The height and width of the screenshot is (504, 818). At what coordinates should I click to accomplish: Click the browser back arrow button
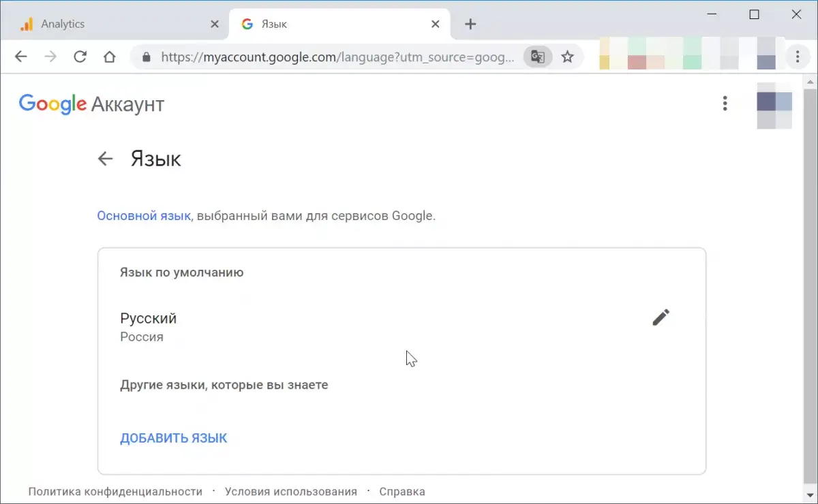[x=21, y=57]
